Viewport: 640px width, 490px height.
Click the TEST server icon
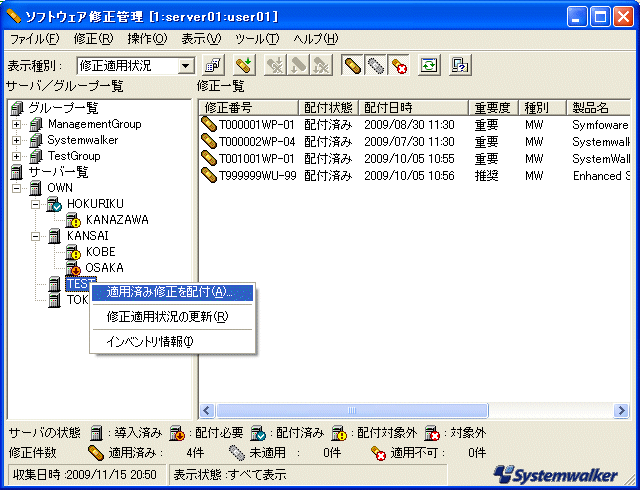point(55,284)
